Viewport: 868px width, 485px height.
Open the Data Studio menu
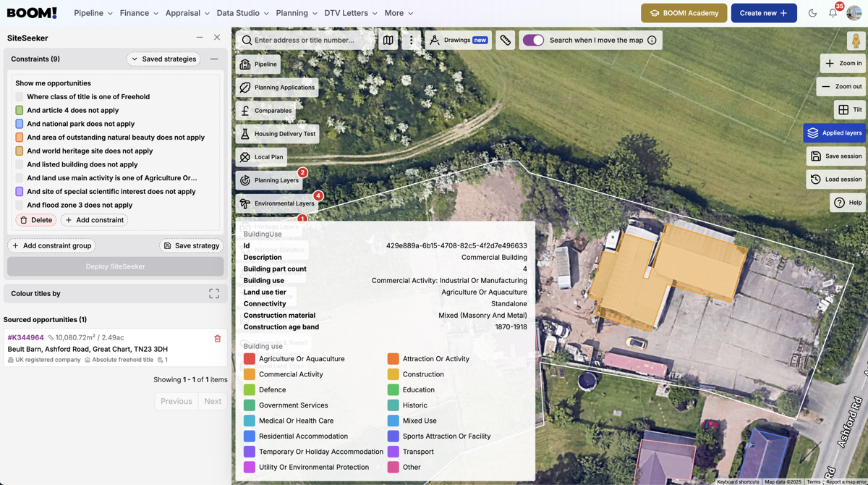tap(242, 13)
